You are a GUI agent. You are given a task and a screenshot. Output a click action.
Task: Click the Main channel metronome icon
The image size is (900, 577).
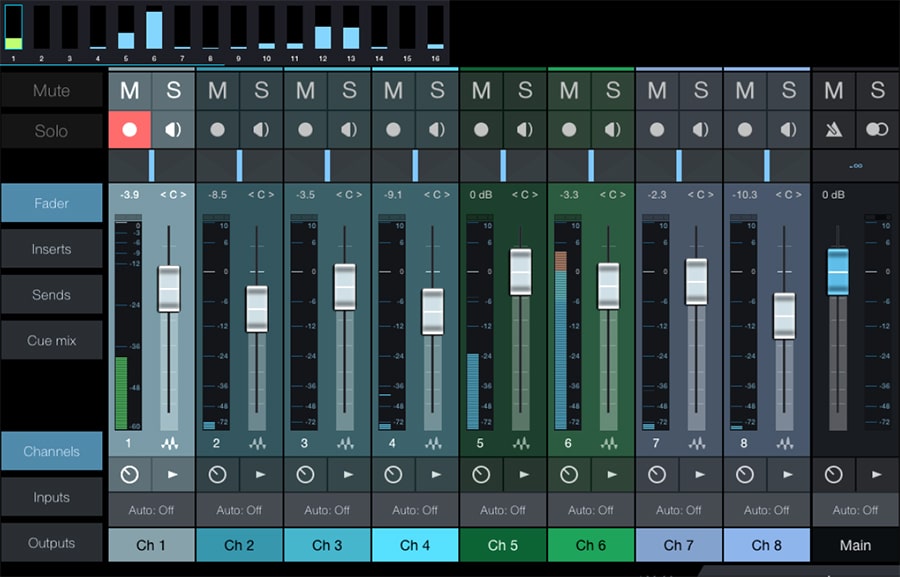pos(833,130)
